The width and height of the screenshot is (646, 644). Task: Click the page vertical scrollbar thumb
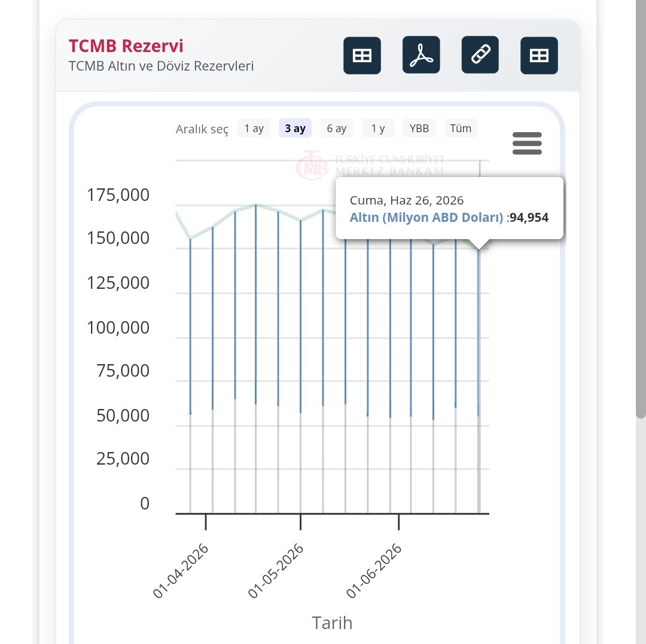pyautogui.click(x=640, y=209)
